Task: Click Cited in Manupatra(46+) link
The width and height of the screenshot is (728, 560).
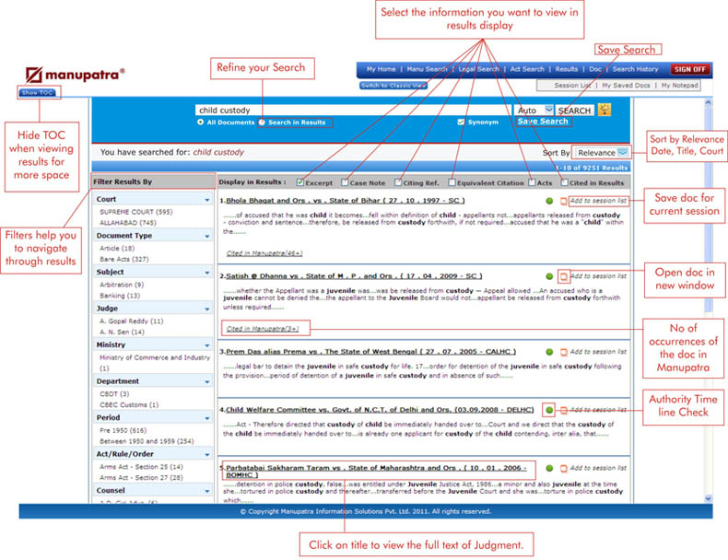Action: (264, 253)
